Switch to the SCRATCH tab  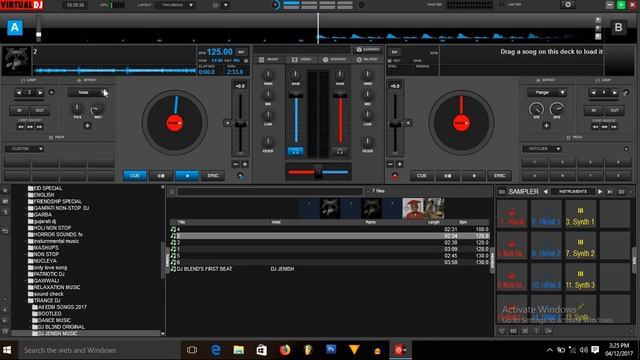334,60
